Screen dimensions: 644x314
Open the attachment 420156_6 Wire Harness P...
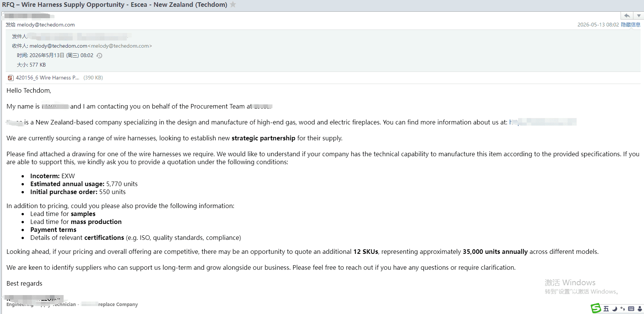(x=47, y=78)
